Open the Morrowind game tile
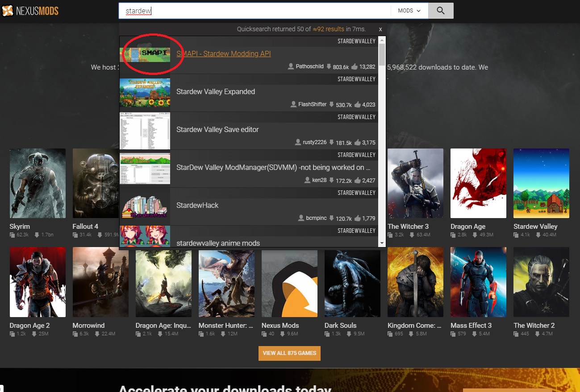 click(x=100, y=282)
